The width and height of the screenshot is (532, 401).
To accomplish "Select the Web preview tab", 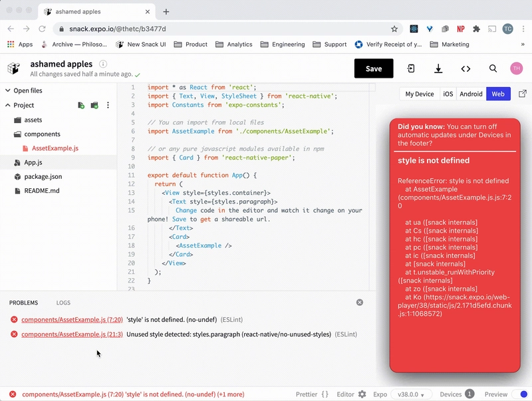I will [498, 94].
